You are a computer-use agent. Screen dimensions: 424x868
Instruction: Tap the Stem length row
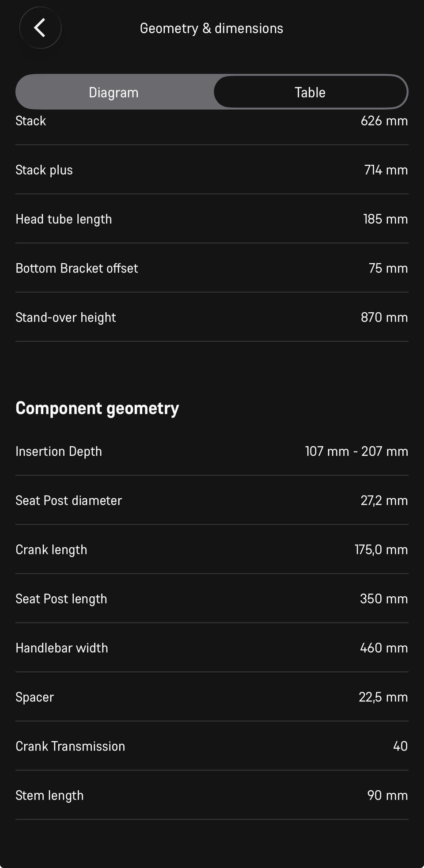212,795
